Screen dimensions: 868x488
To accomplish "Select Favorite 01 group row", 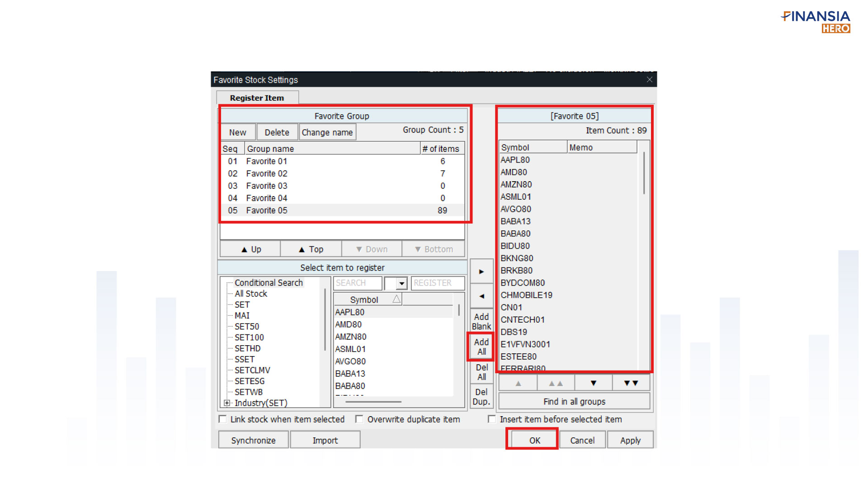I will (x=342, y=161).
